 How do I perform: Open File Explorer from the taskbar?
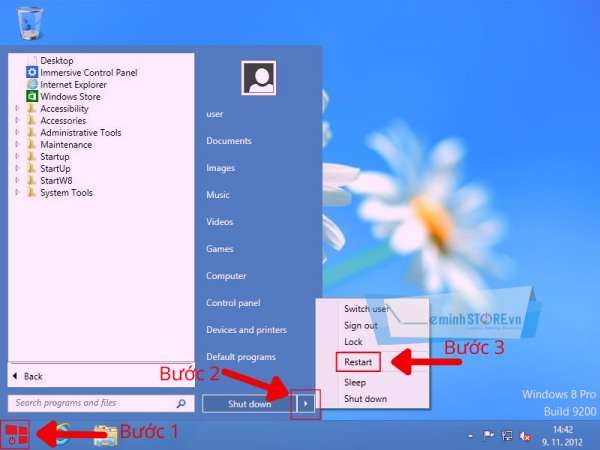tap(106, 436)
